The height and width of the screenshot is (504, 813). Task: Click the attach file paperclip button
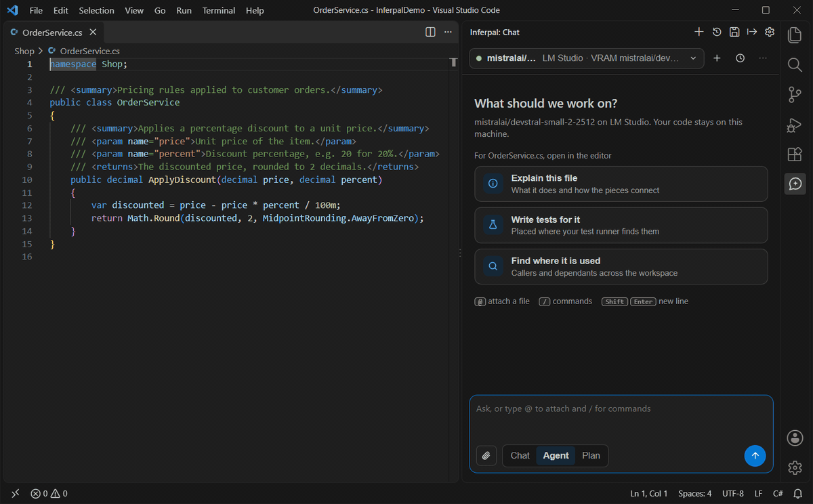pos(486,456)
